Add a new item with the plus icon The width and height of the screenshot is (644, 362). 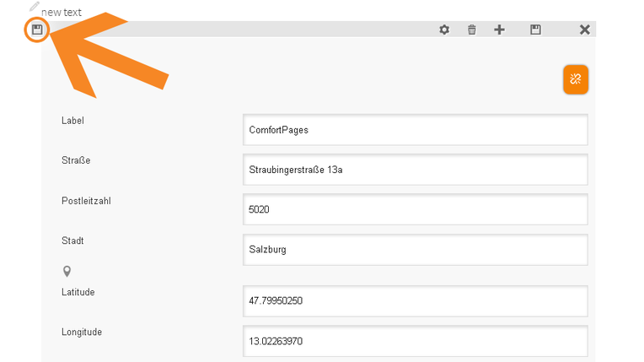pyautogui.click(x=500, y=30)
